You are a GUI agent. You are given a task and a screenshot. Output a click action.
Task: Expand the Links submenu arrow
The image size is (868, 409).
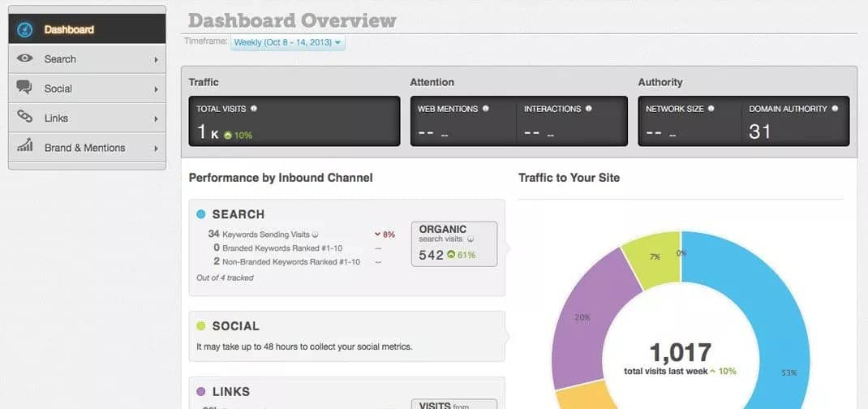[155, 118]
